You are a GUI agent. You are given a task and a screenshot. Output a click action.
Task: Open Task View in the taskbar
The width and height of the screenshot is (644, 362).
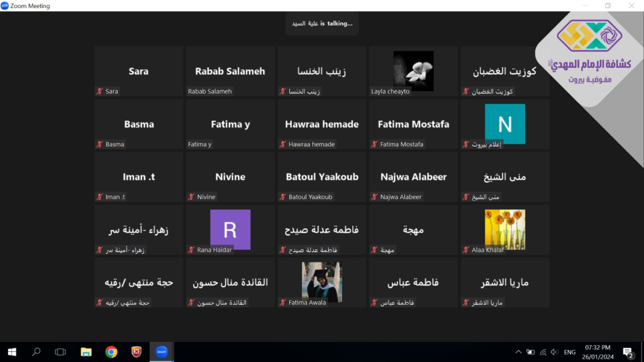[60, 352]
